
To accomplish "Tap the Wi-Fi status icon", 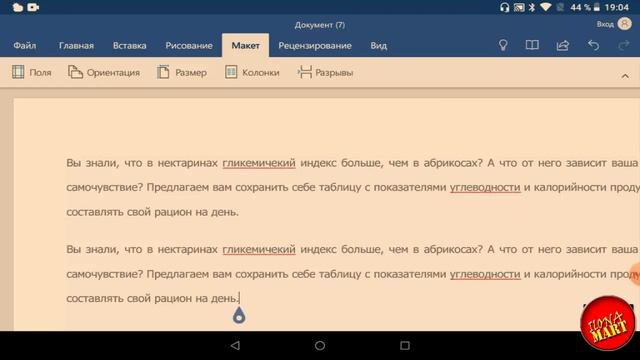I will 546,7.
